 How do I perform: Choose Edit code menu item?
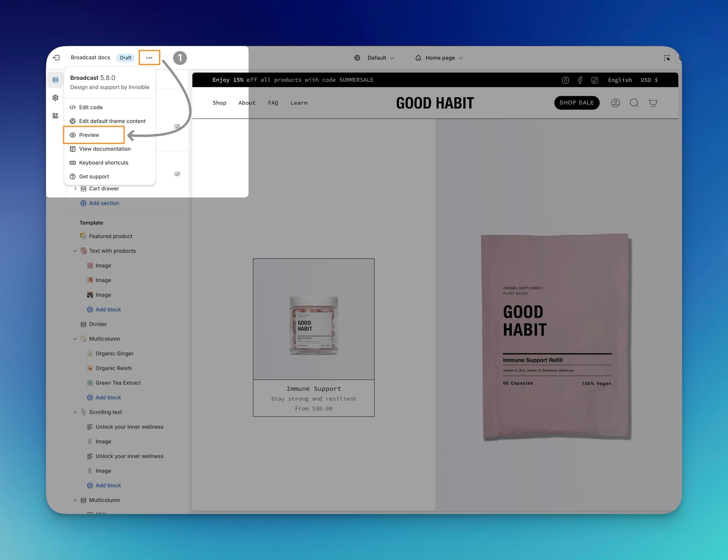click(x=91, y=107)
